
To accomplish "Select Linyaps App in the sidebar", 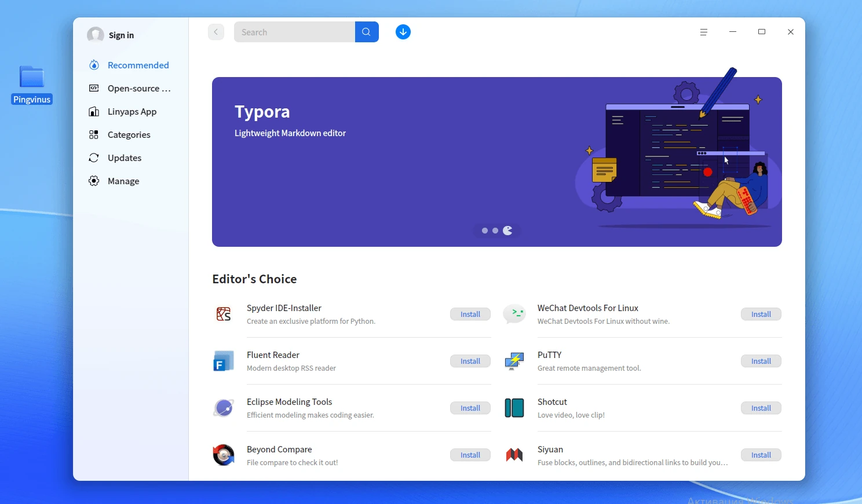I will click(x=131, y=111).
